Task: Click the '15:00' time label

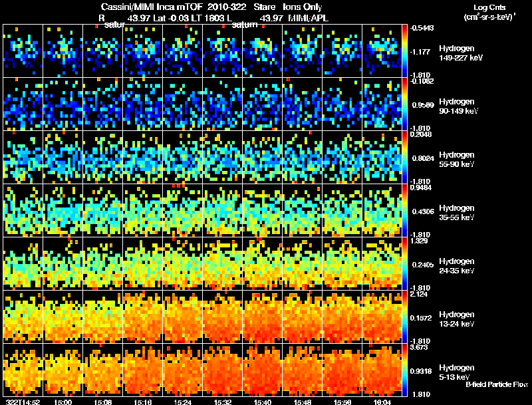Action: tap(63, 402)
